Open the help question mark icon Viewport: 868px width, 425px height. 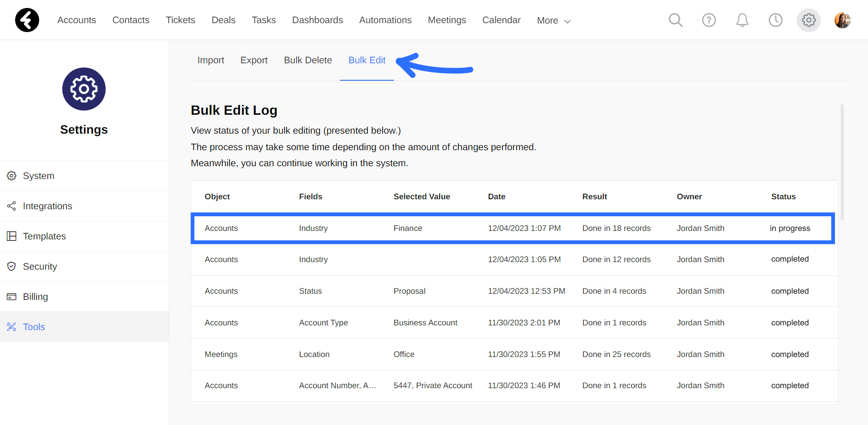[x=709, y=20]
